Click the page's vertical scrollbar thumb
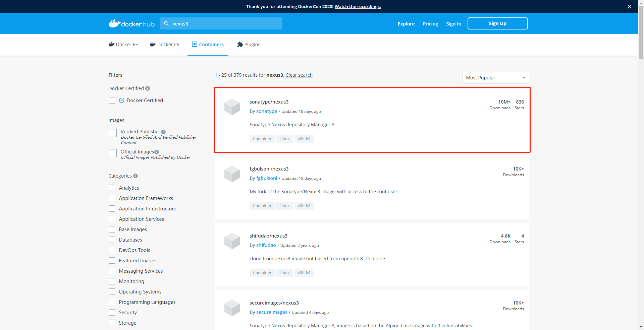This screenshot has width=644, height=330. tap(641, 32)
